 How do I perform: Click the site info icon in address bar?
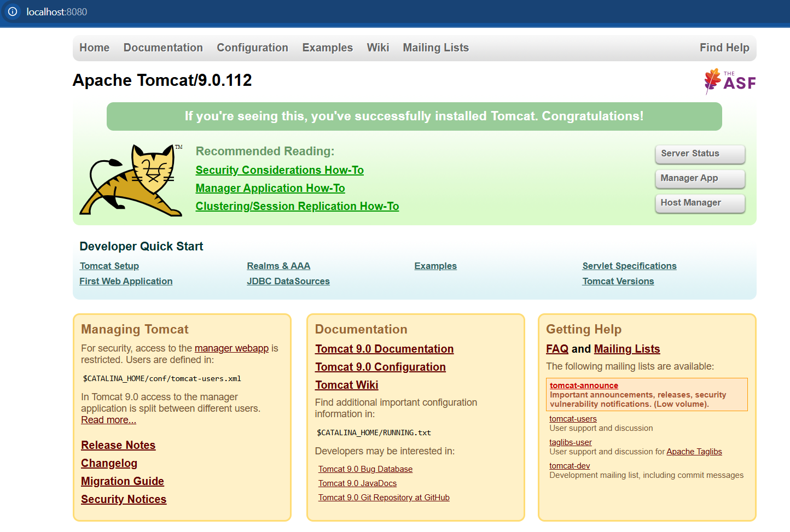click(x=13, y=11)
